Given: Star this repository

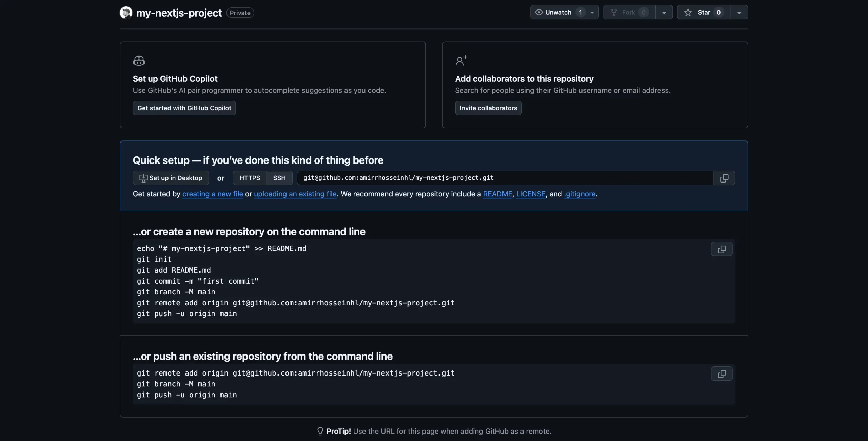Looking at the screenshot, I should point(704,12).
